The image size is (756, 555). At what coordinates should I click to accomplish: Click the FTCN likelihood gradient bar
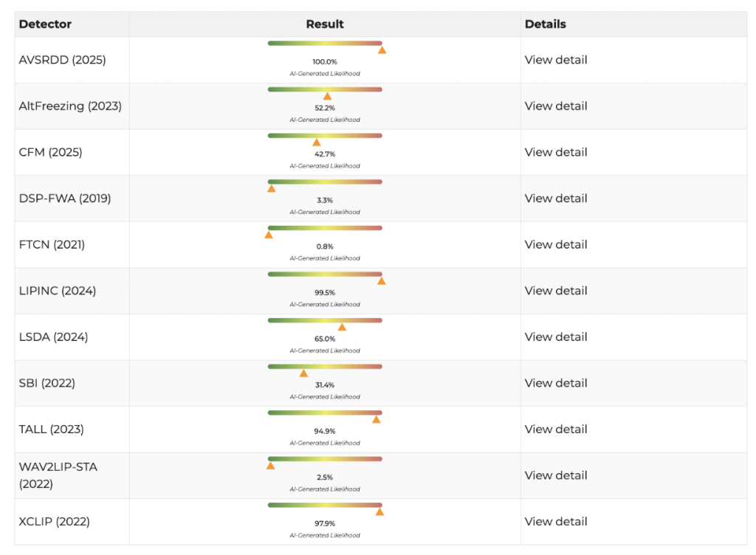325,228
